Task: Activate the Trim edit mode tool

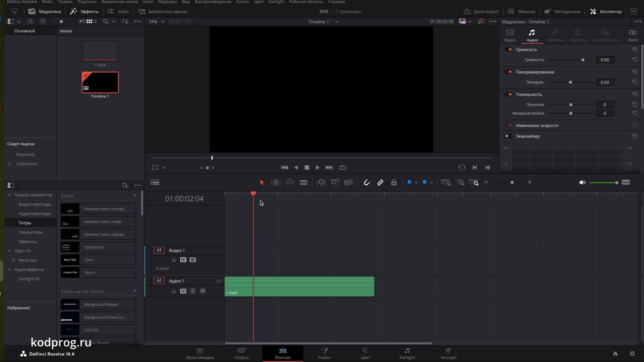Action: pos(276,182)
